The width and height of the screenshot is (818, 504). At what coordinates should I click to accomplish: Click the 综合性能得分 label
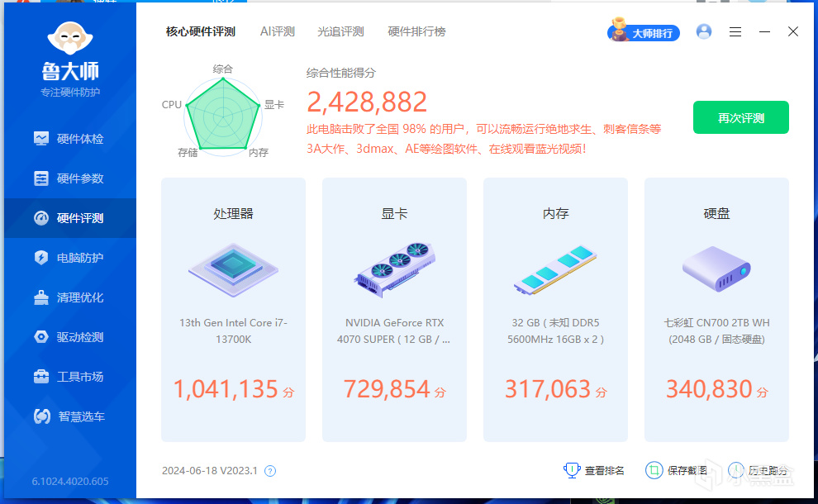[x=340, y=73]
